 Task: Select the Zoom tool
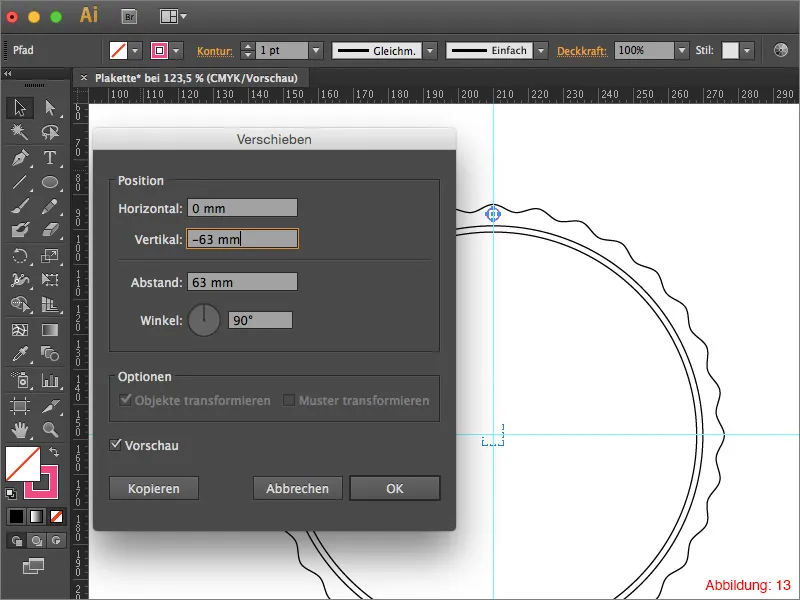tap(50, 430)
